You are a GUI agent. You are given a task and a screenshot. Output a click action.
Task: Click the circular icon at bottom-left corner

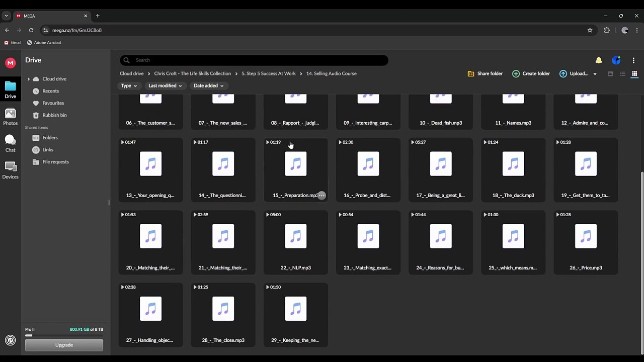(10, 340)
